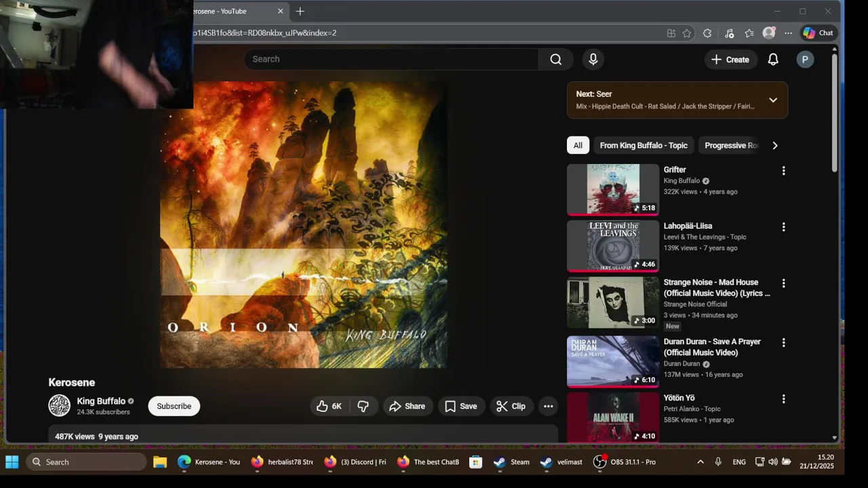Close the Kerosene - YouTube tab
Image resolution: width=868 pixels, height=488 pixels.
280,11
